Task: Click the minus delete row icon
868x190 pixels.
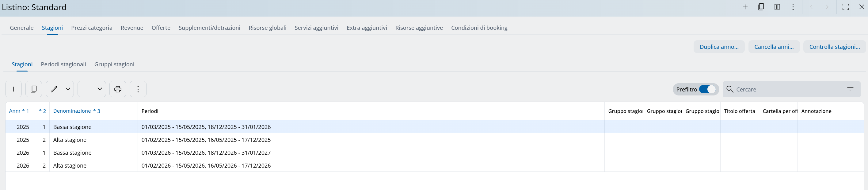Action: coord(86,89)
